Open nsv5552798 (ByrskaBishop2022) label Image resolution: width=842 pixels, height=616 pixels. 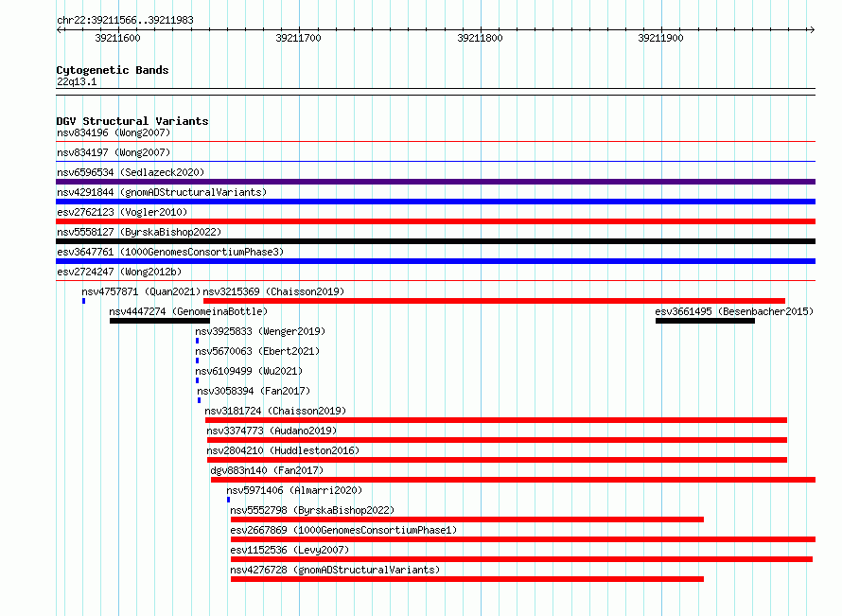[312, 510]
